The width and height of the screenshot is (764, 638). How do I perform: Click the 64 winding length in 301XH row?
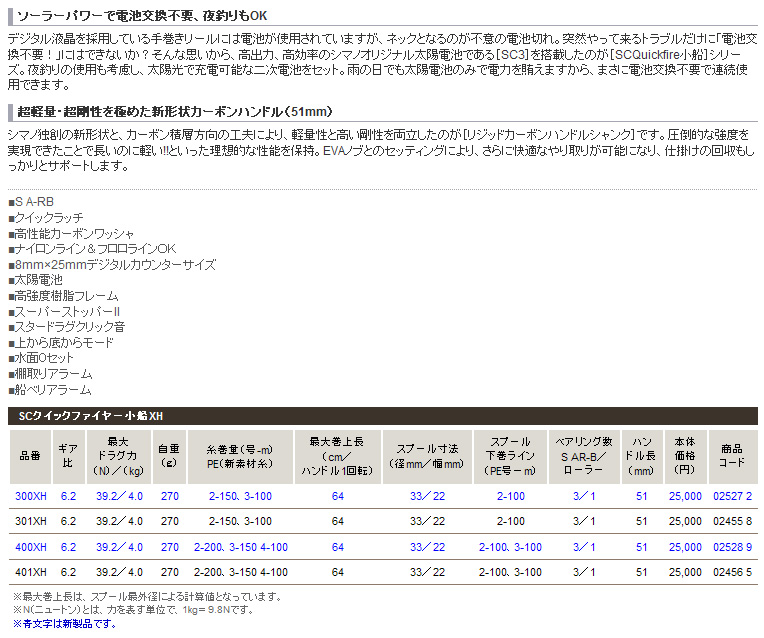tap(338, 522)
